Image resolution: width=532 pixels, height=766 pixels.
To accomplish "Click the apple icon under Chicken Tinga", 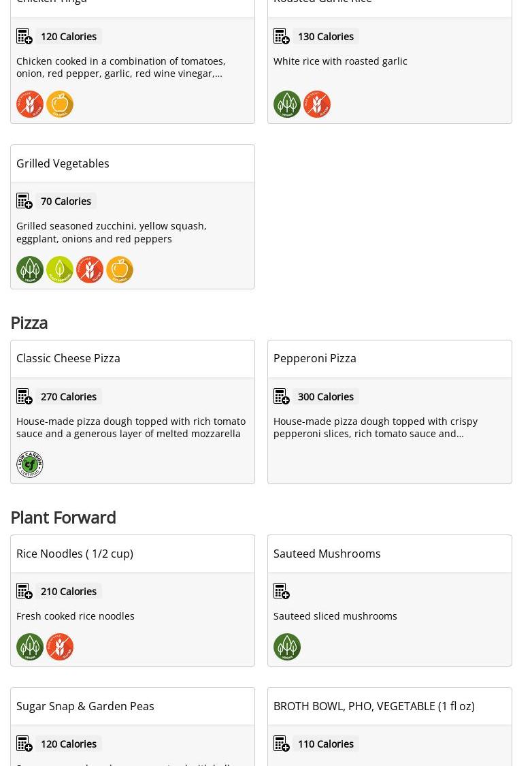I will point(60,104).
